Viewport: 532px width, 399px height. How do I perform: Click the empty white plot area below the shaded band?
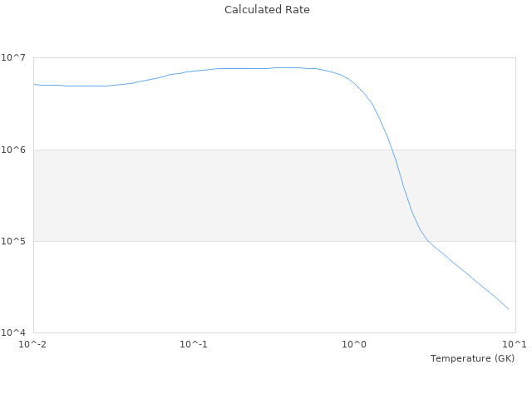coord(208,287)
